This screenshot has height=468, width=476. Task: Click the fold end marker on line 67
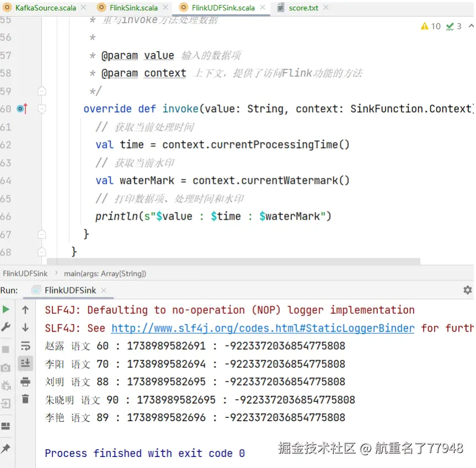pyautogui.click(x=42, y=234)
